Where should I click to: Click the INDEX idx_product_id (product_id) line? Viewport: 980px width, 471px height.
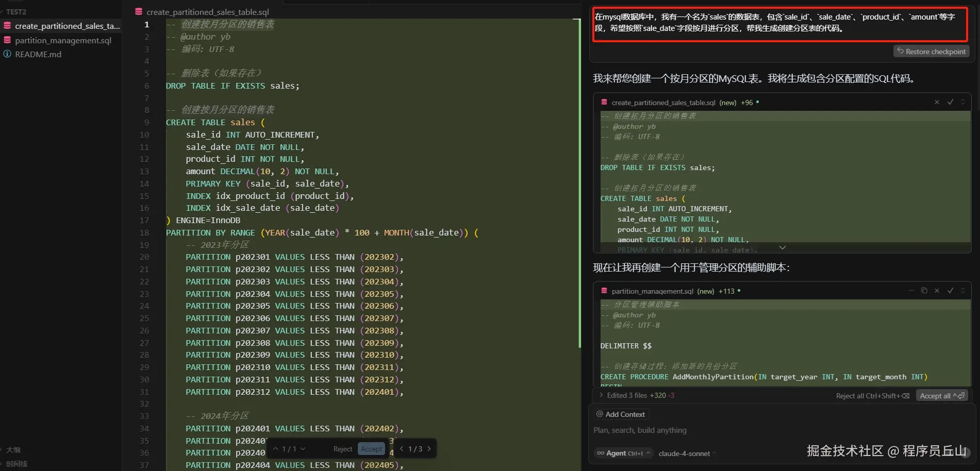point(270,196)
